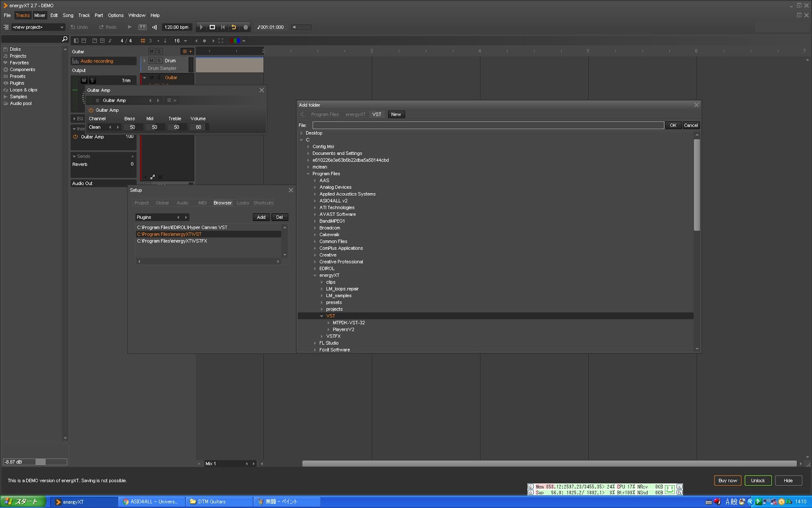Switch amp Channel to next option arrow
This screenshot has width=812, height=508.
(x=118, y=128)
